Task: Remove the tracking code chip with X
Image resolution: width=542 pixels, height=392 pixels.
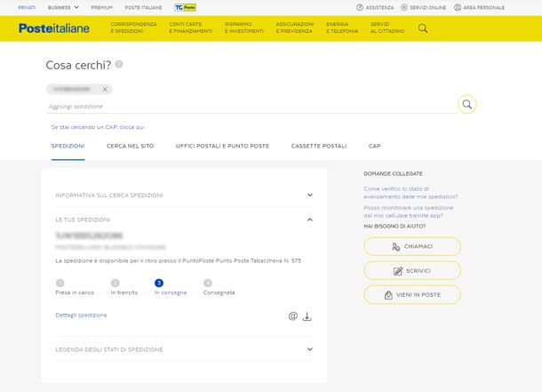Action: coord(105,89)
